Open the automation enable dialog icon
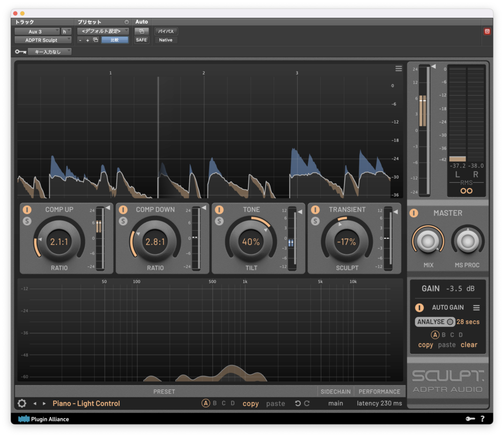504x437 pixels. [141, 31]
